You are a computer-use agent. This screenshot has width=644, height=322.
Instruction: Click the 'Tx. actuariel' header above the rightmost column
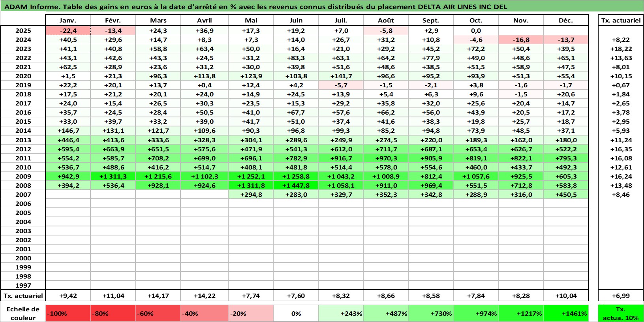[621, 21]
